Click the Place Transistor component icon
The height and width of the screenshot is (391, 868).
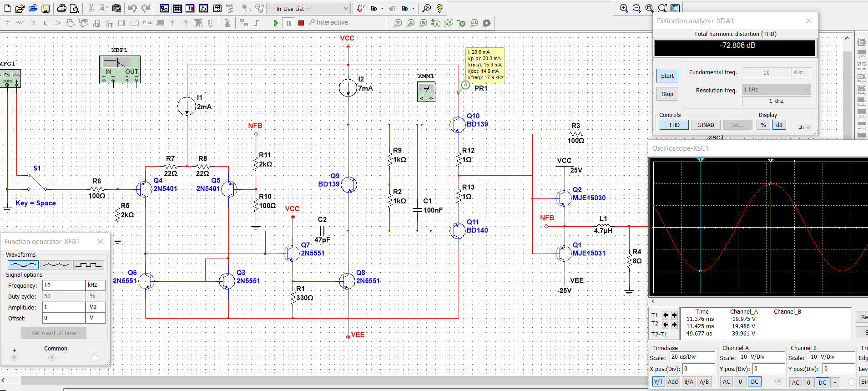click(45, 23)
